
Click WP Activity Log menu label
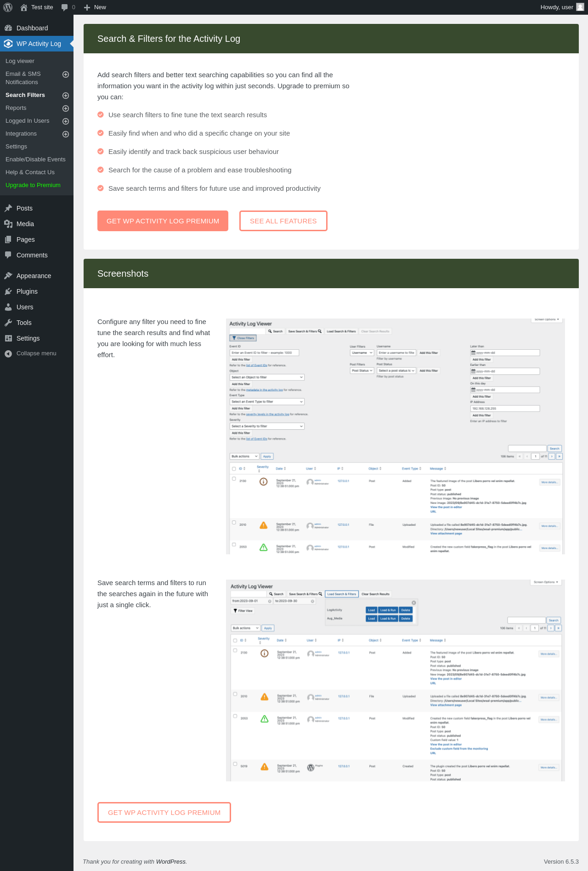click(x=39, y=44)
